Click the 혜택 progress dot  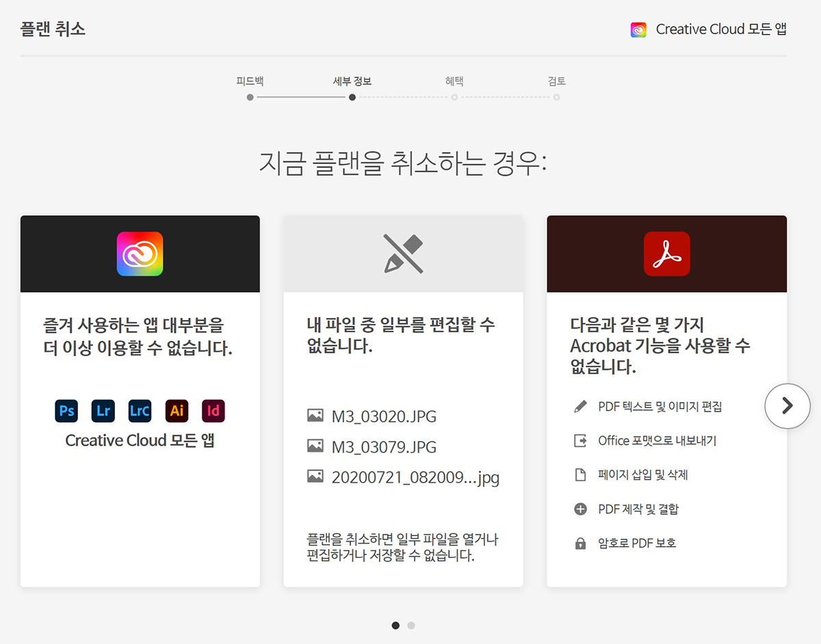[x=454, y=97]
